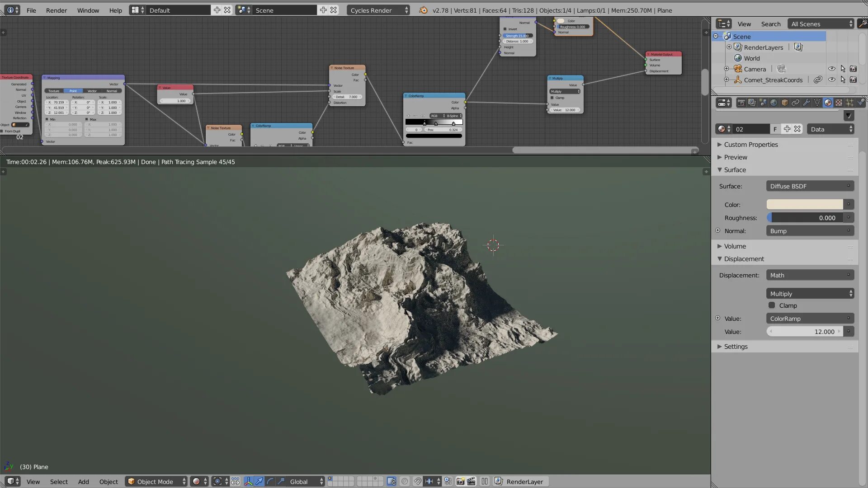
Task: Click the OpenGL render image camera icon
Action: point(460,482)
